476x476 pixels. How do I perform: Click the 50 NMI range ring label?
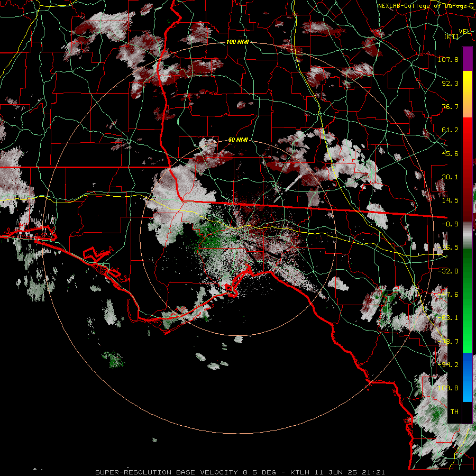[238, 140]
